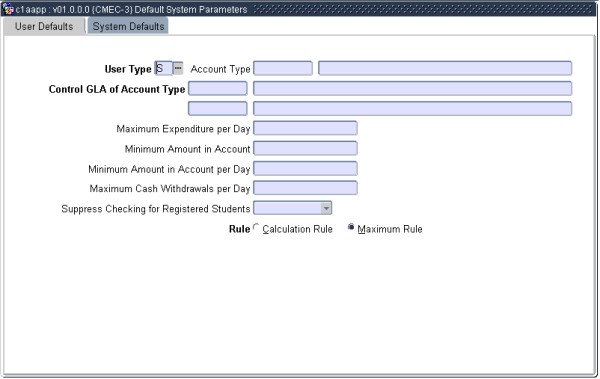Viewport: 600px width, 379px height.
Task: Click the application icon in title bar
Action: [8, 9]
